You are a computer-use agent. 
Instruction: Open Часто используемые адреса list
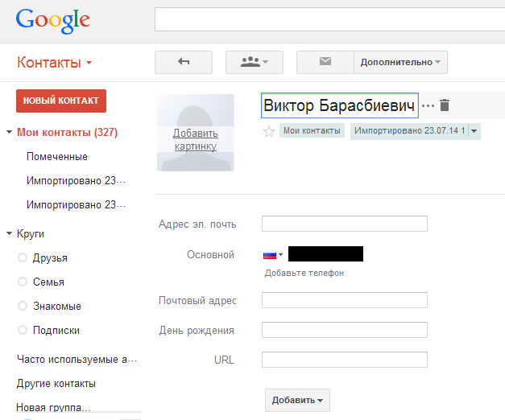coord(77,359)
